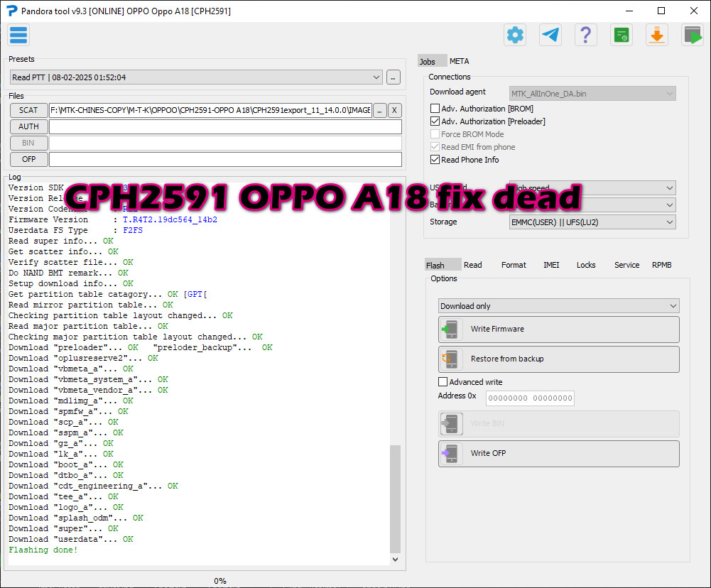Open the Storage EMMC/UFS dropdown
Screen dimensions: 711x588
[x=592, y=222]
